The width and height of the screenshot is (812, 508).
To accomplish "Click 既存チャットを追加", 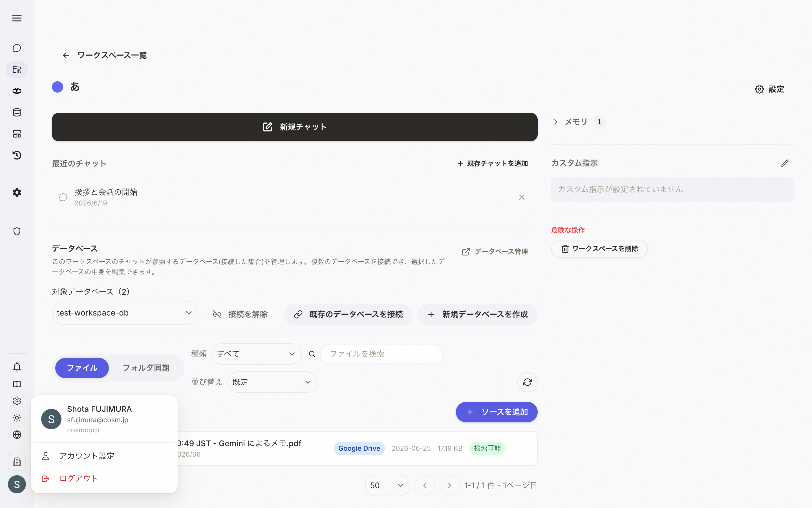I will (x=492, y=164).
